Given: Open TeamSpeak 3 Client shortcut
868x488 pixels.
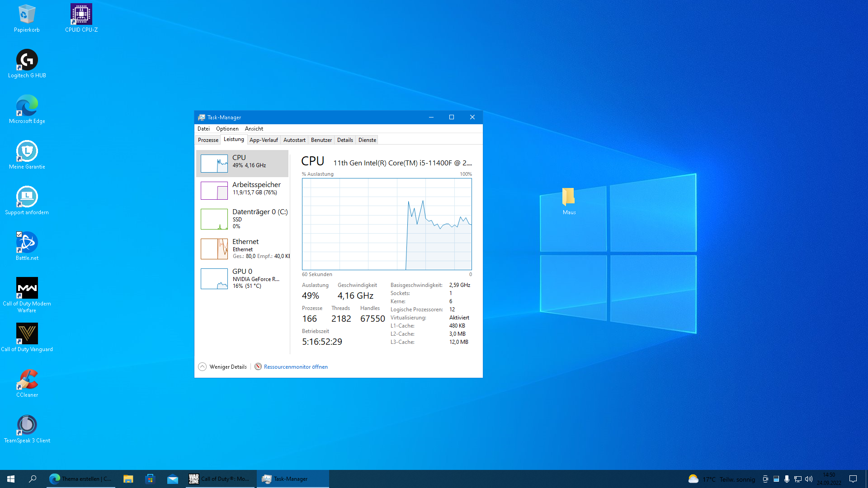Looking at the screenshot, I should coord(27,425).
